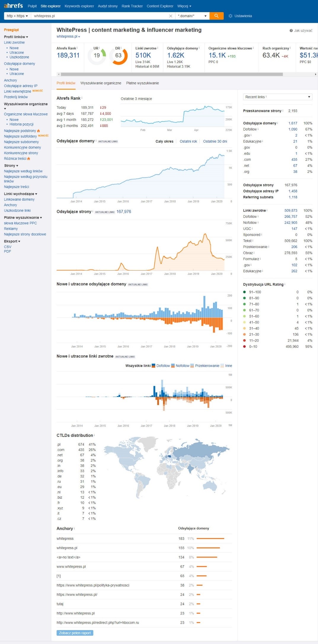Select Wszystkie linki filter
318x644 pixels.
(x=138, y=366)
